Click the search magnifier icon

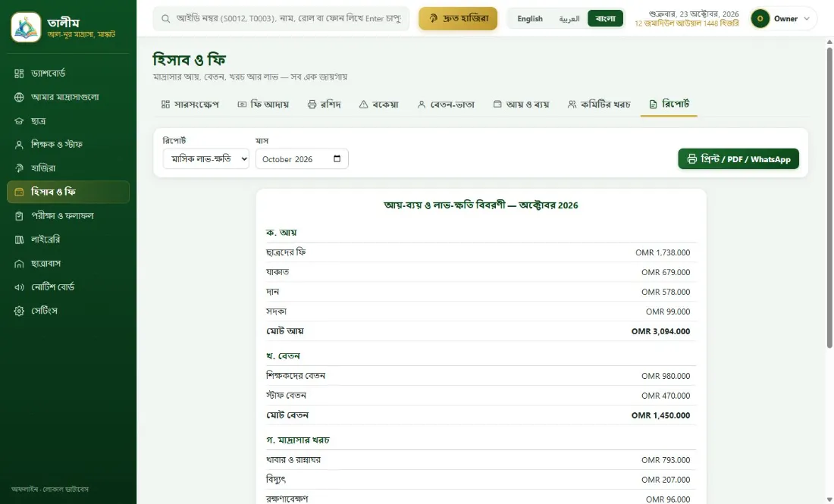pyautogui.click(x=166, y=19)
